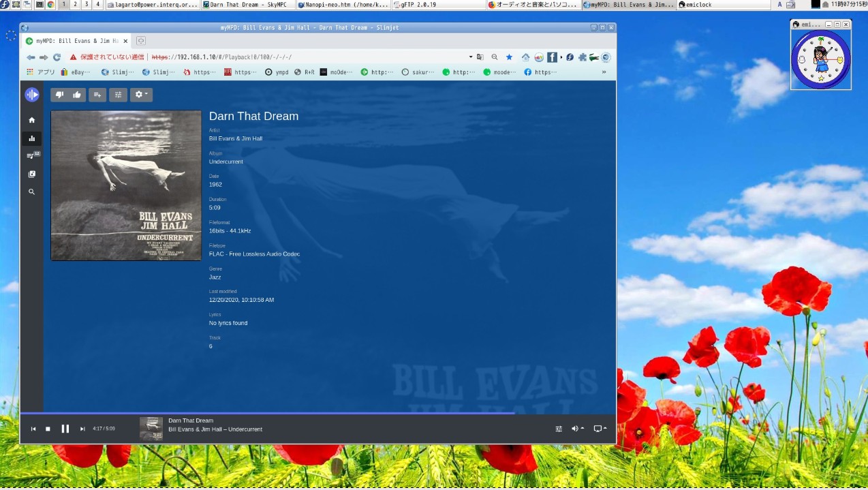Skip to the next track
Screen dimensions: 868x490
pyautogui.click(x=82, y=429)
